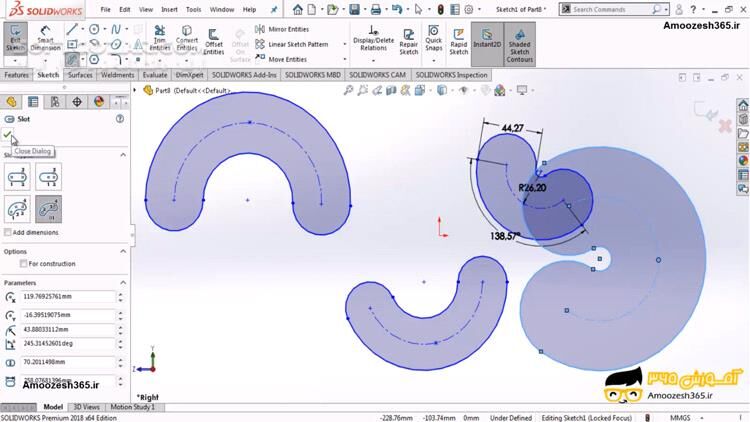Select the Smart Dimension tool

(45, 40)
